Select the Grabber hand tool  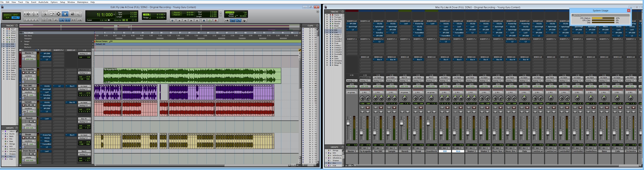click(x=65, y=14)
